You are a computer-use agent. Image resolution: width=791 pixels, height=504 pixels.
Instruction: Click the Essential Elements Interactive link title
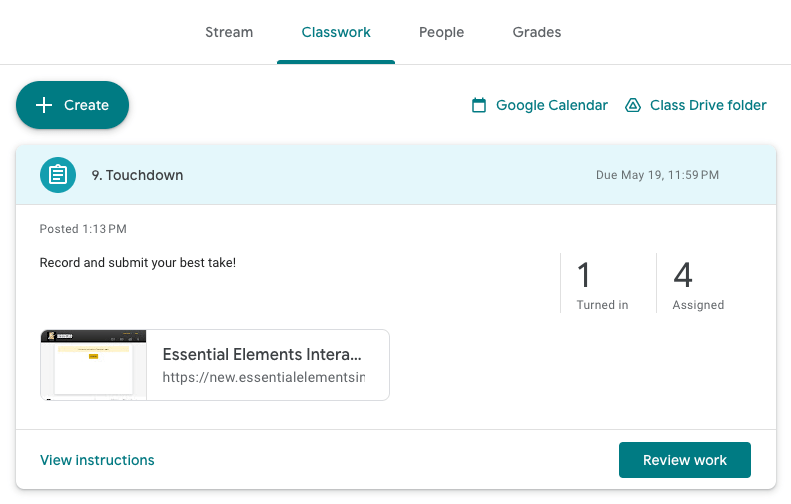262,355
